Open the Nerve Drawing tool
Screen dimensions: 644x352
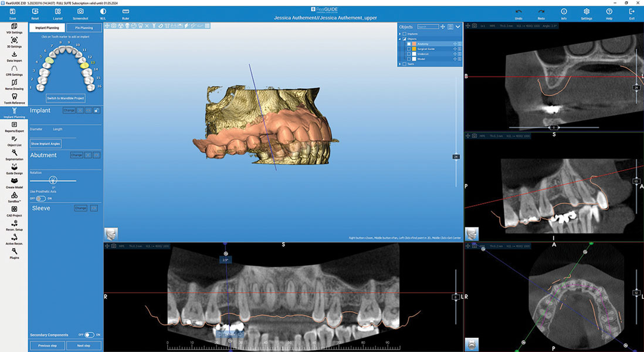(x=14, y=83)
